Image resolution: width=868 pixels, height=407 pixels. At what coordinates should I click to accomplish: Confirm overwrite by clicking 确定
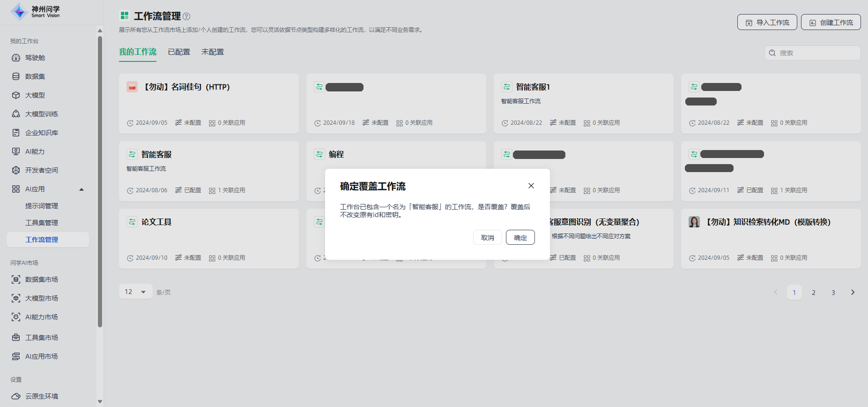tap(520, 237)
